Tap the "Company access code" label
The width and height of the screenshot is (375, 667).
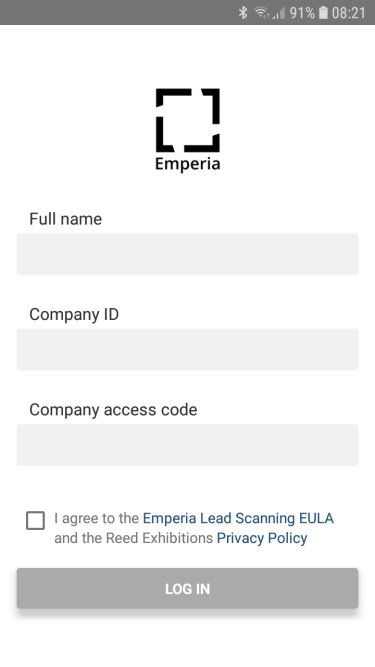113,410
